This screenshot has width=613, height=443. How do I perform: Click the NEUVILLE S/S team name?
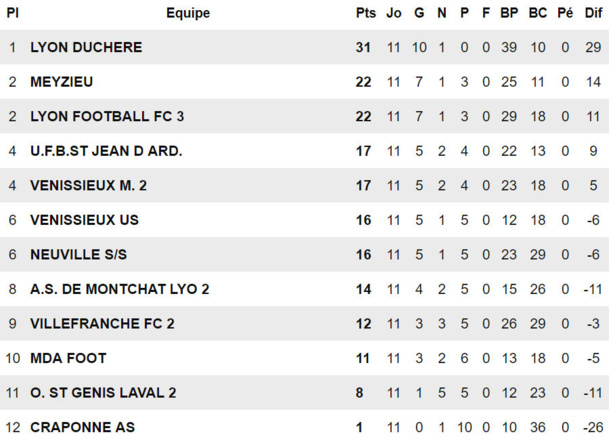[x=78, y=254]
